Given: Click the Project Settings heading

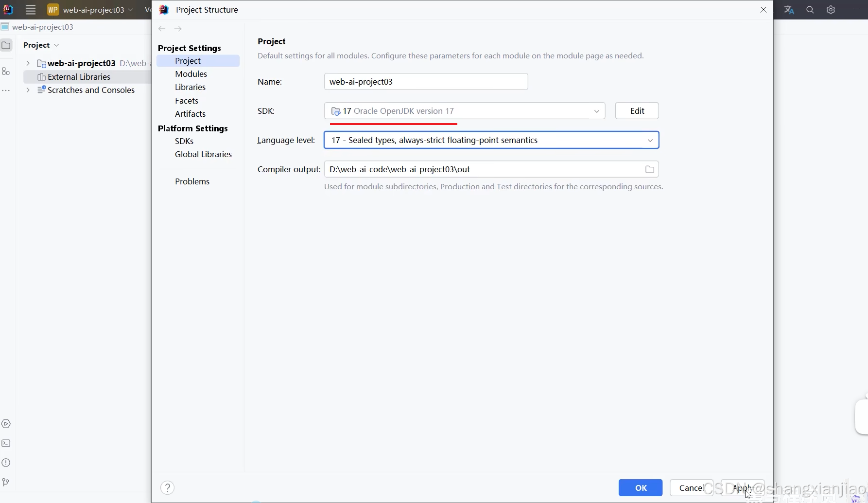Looking at the screenshot, I should tap(190, 48).
